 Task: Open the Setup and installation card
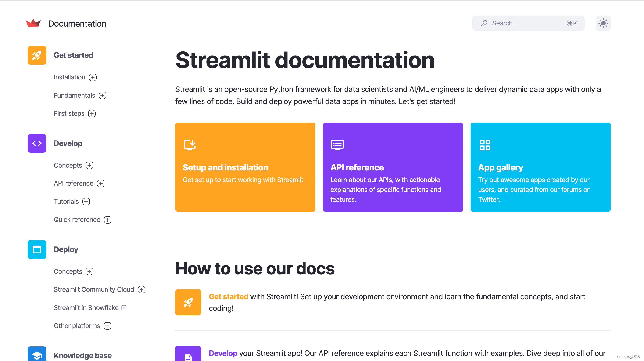point(245,167)
